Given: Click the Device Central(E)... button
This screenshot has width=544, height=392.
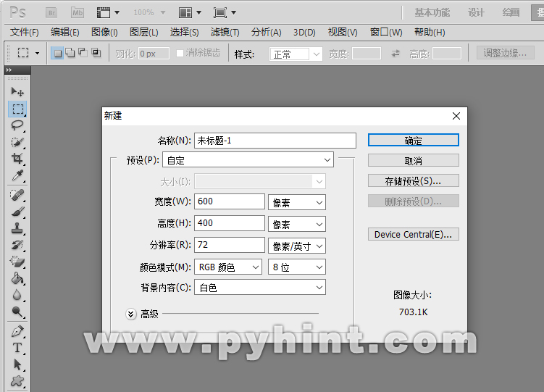Looking at the screenshot, I should pos(413,234).
